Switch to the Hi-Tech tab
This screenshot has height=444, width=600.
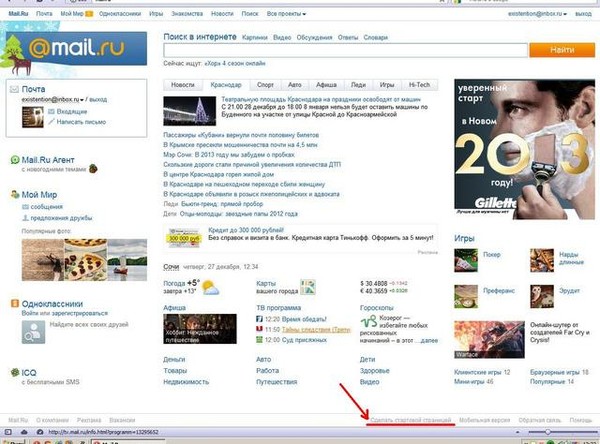click(419, 85)
